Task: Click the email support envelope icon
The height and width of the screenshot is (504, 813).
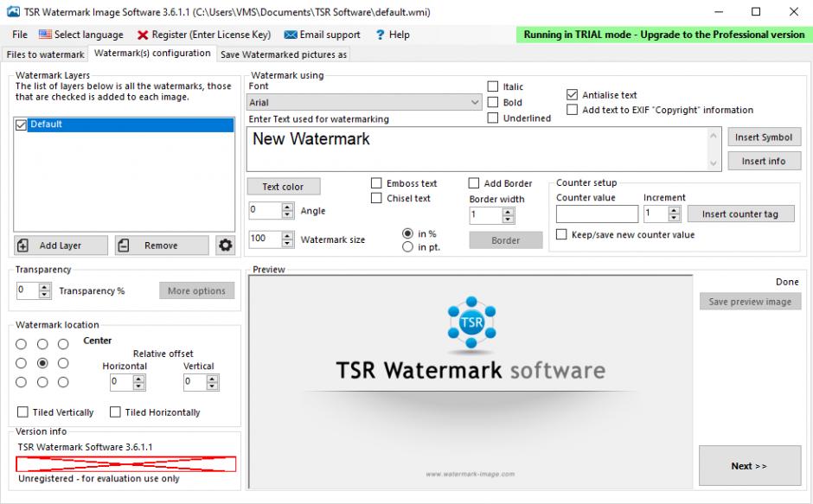Action: 291,35
